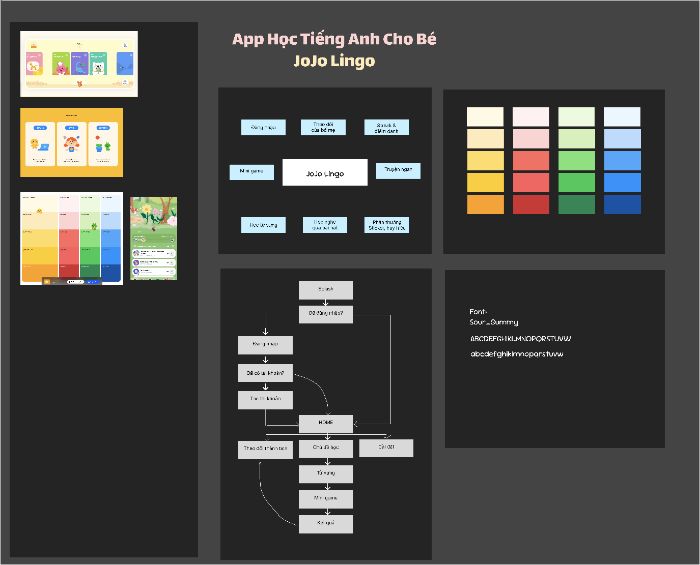
Task: Select the cream home screen mockup thumbnail
Action: pyautogui.click(x=79, y=64)
